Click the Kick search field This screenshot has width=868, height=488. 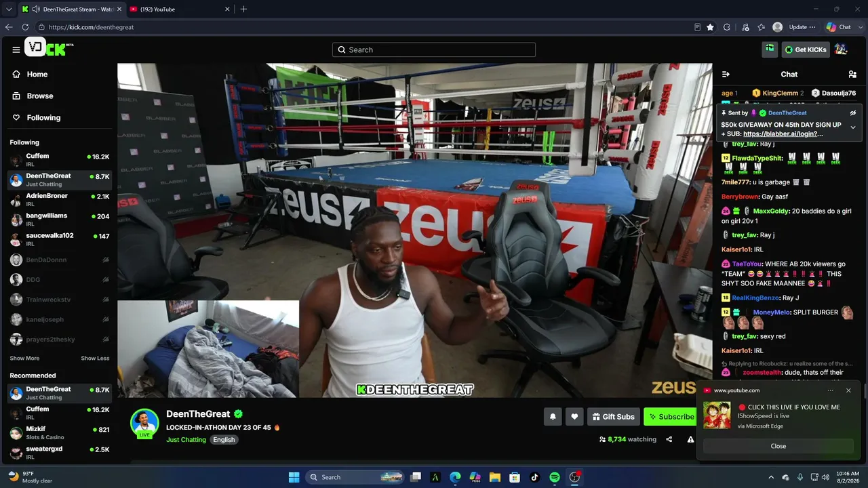(434, 49)
